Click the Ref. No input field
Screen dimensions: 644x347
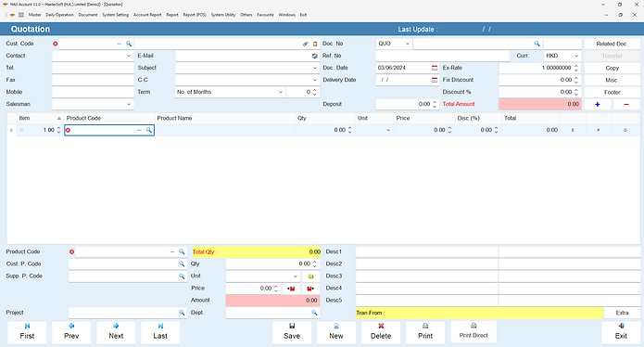[442, 56]
